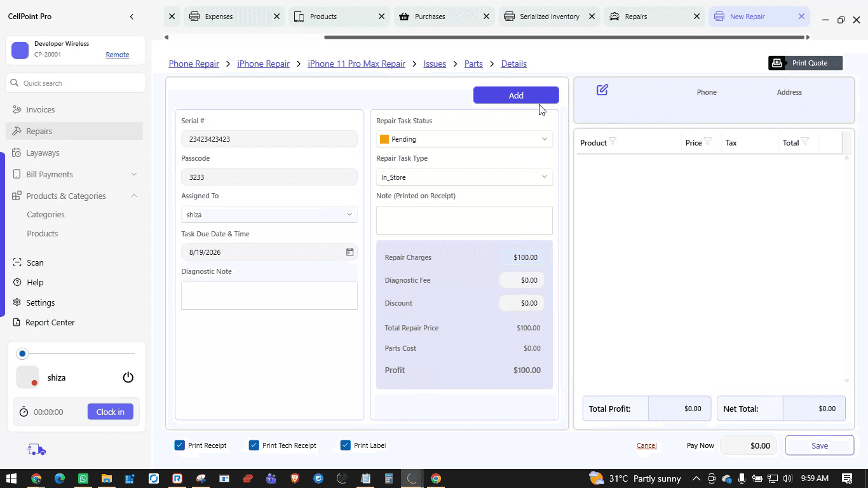Click the Price column filter icon

click(708, 142)
